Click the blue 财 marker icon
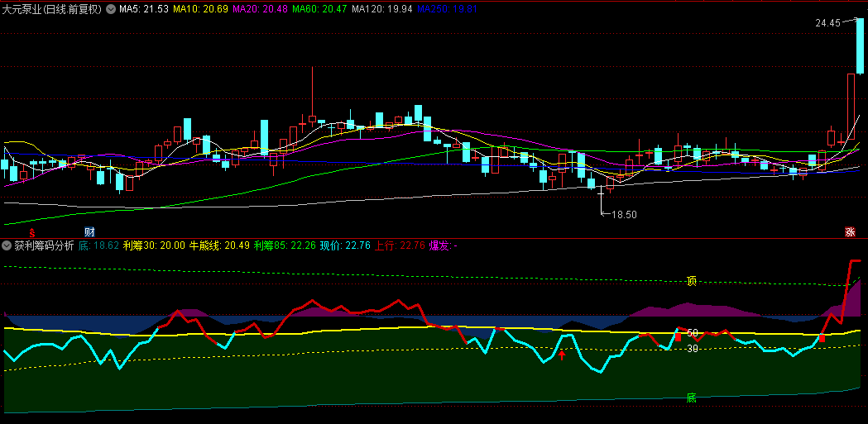868x424 pixels. 90,231
